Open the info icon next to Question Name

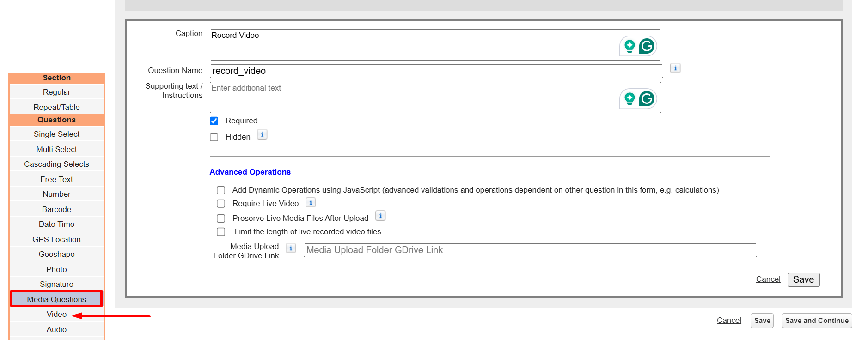675,68
